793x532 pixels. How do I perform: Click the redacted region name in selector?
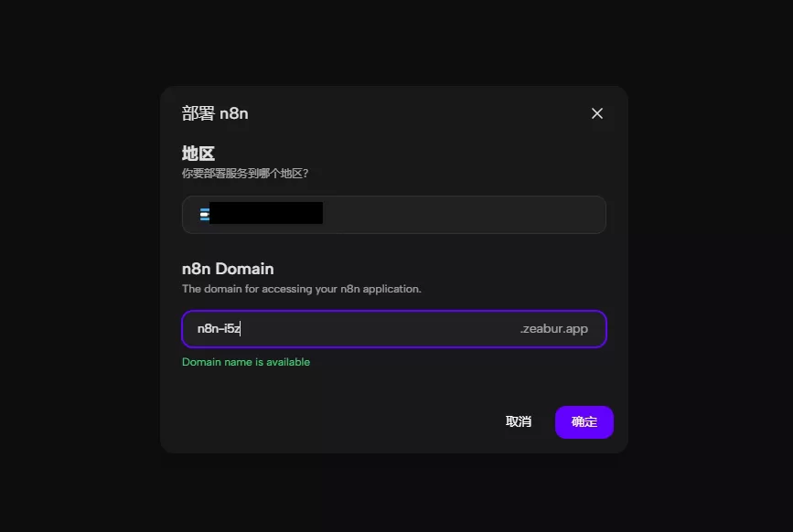(266, 213)
